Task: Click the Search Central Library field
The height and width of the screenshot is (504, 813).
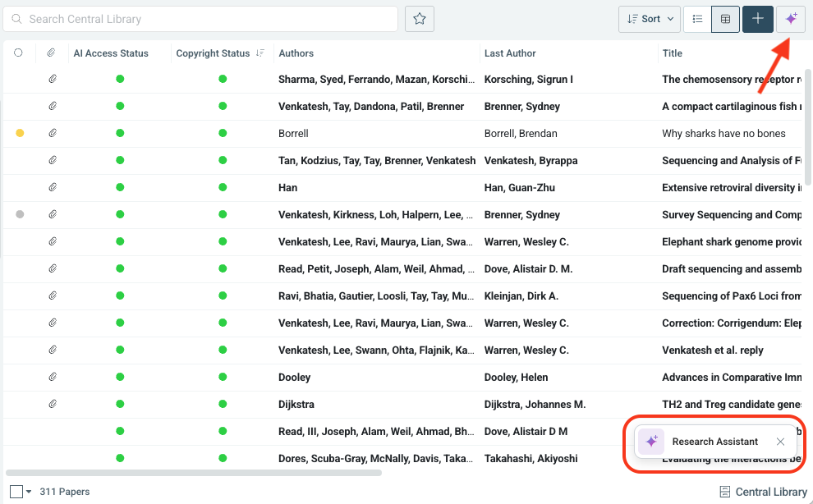Action: point(200,19)
